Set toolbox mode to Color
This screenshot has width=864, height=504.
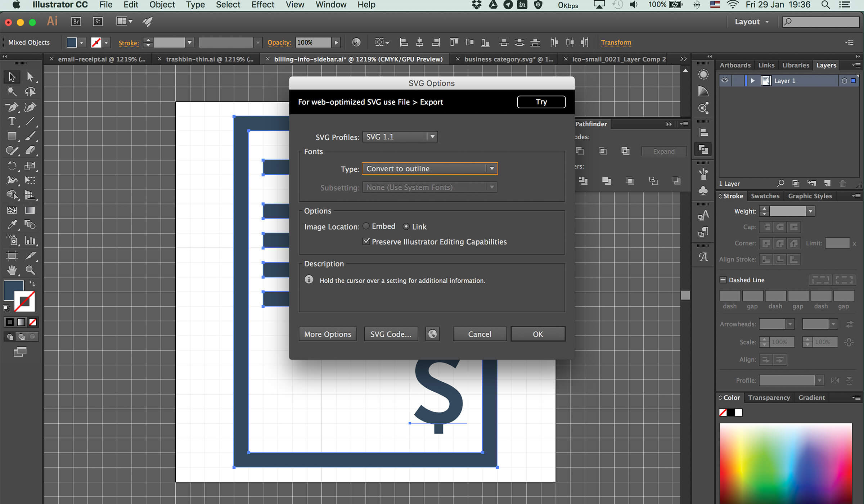coord(10,322)
